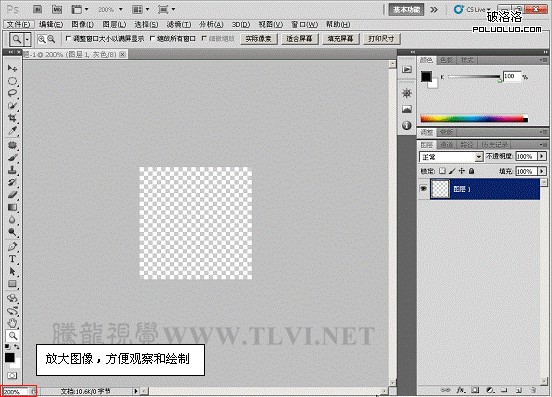The height and width of the screenshot is (397, 552).
Task: Select the Eraser tool
Action: click(x=12, y=195)
